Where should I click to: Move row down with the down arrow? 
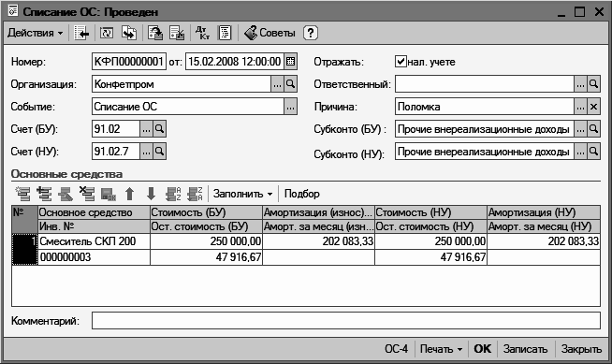[151, 194]
